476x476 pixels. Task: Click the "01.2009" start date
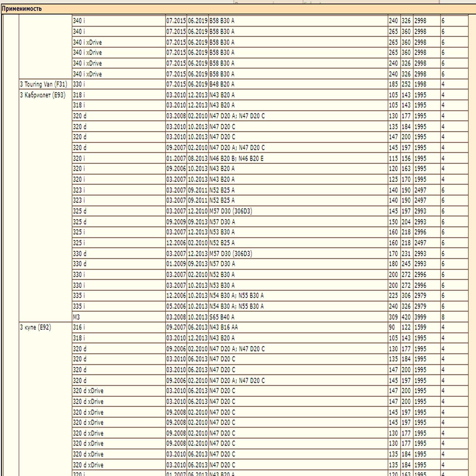[176, 264]
